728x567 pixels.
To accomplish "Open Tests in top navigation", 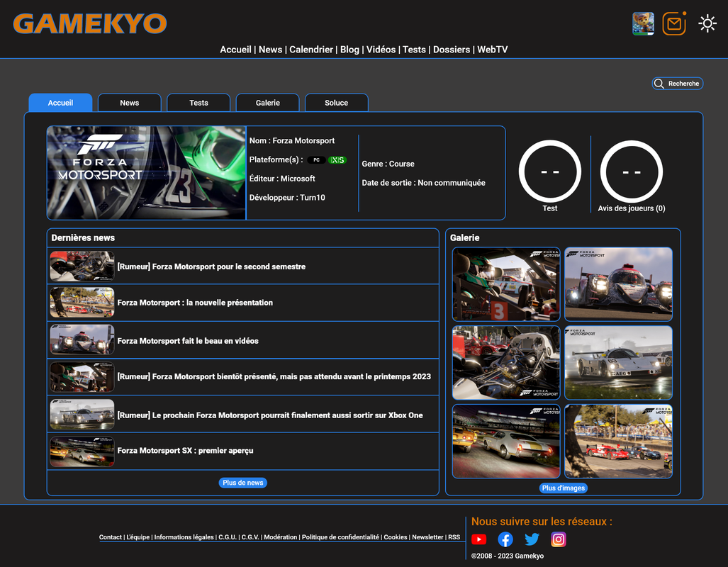I will [x=414, y=50].
